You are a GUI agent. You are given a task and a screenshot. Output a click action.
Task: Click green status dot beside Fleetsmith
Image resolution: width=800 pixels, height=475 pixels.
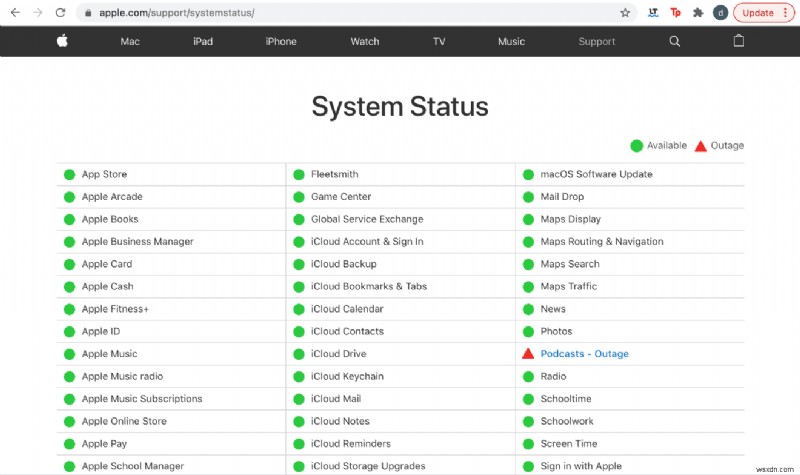[x=299, y=174]
